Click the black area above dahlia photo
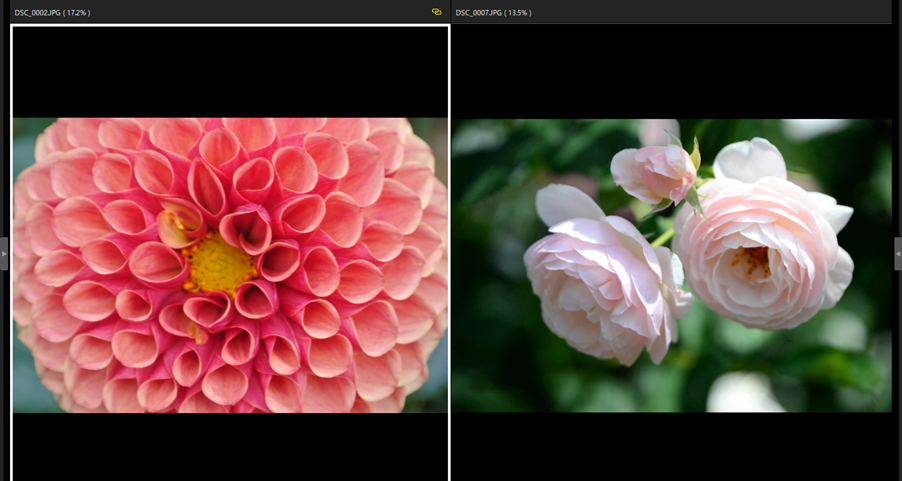This screenshot has width=902, height=481. pyautogui.click(x=230, y=72)
